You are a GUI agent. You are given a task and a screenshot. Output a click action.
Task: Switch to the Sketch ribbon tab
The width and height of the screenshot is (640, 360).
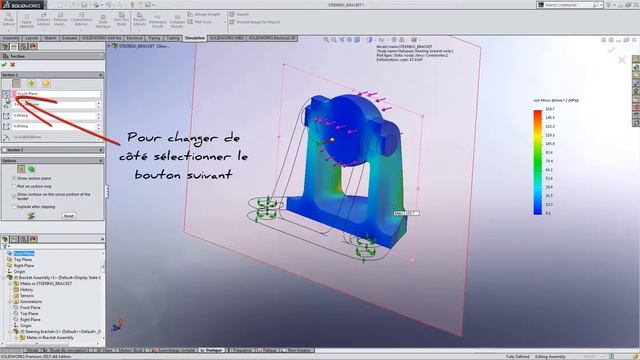pyautogui.click(x=50, y=38)
